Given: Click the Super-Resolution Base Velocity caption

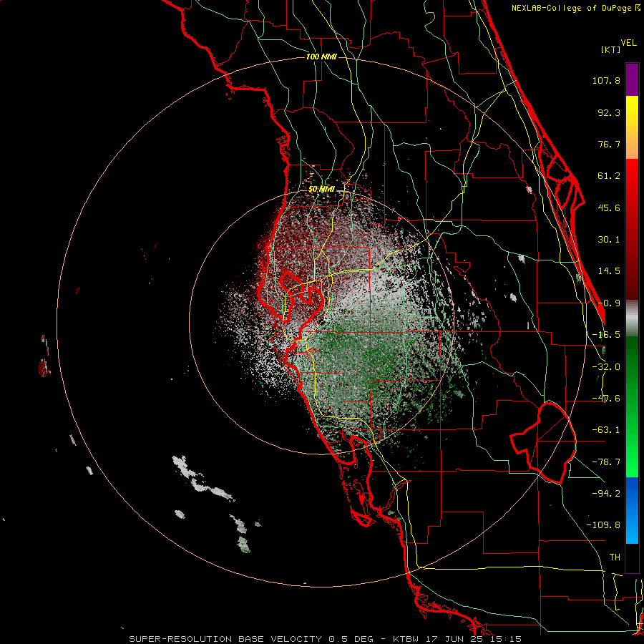Looking at the screenshot, I should pos(326,639).
